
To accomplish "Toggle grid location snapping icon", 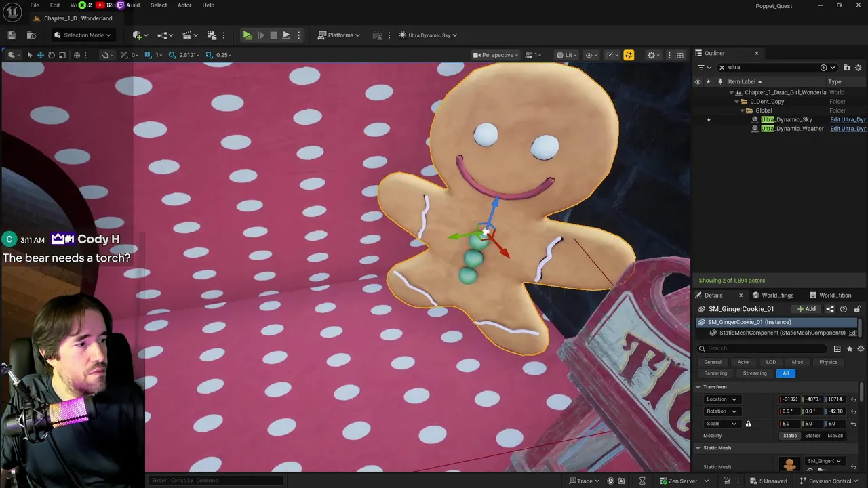I will pos(149,55).
